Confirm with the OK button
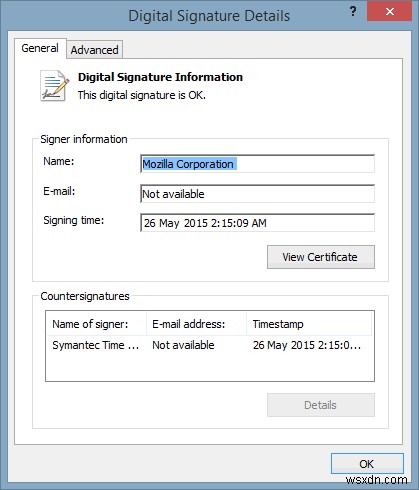The width and height of the screenshot is (419, 490). pyautogui.click(x=367, y=464)
